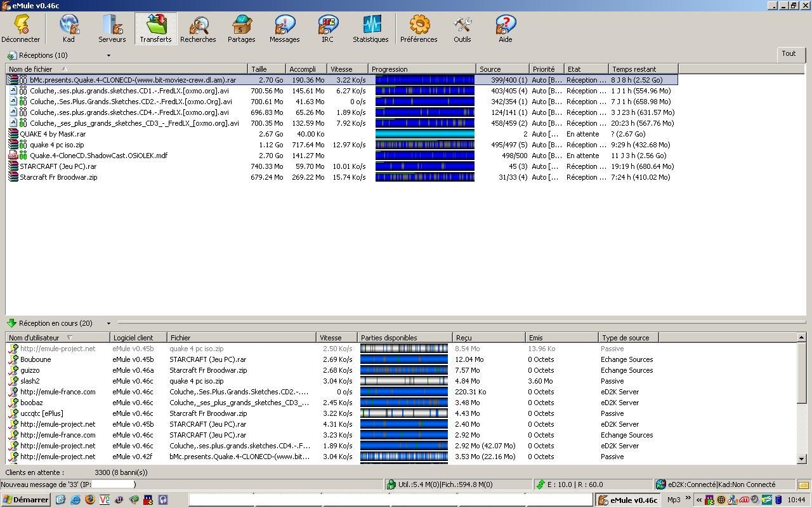The width and height of the screenshot is (812, 508).
Task: Open Préférences settings
Action: [x=419, y=29]
